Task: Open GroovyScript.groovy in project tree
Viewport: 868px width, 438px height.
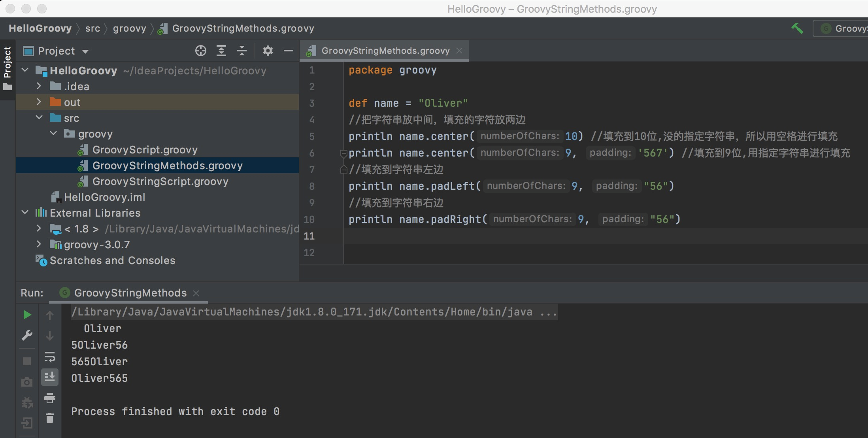Action: click(x=145, y=150)
